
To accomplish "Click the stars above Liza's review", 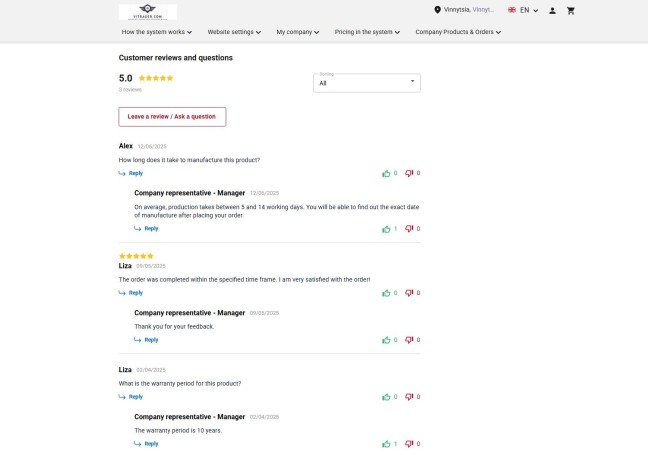I will point(136,256).
